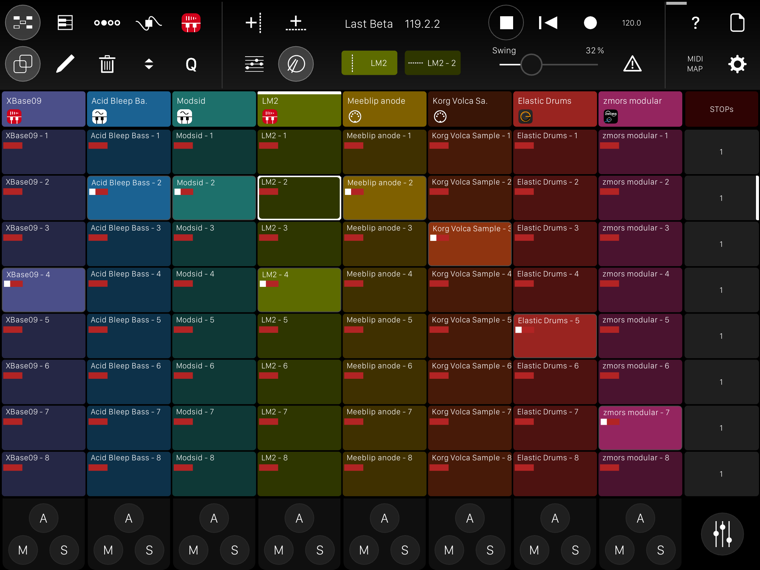Launch clip Korg Volca Sample - 3
The width and height of the screenshot is (760, 570).
470,244
